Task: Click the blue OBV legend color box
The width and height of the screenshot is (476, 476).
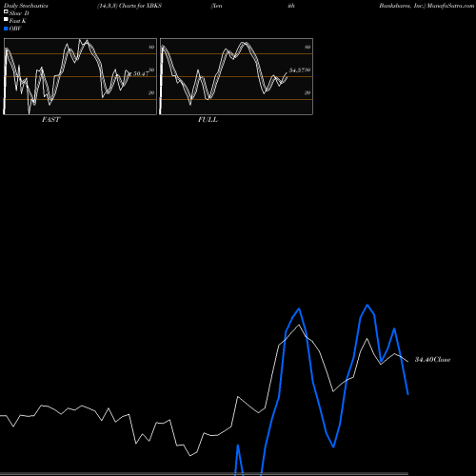Action: [6, 29]
